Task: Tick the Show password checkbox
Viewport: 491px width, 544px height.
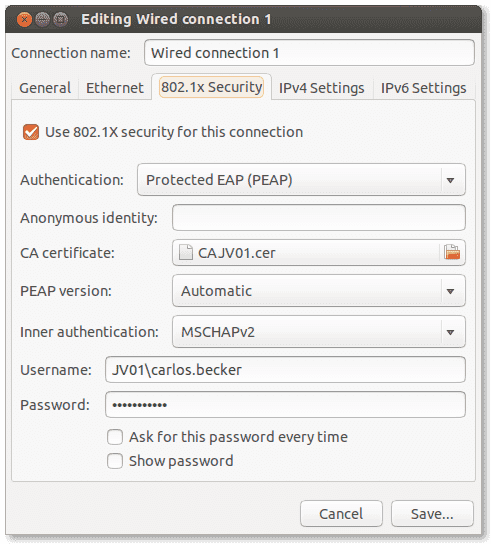Action: point(115,461)
